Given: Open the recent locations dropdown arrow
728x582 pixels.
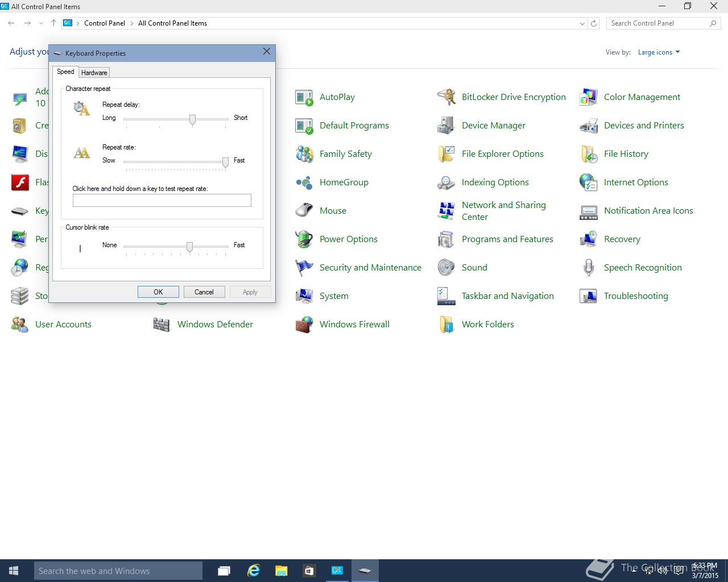Looking at the screenshot, I should point(41,23).
